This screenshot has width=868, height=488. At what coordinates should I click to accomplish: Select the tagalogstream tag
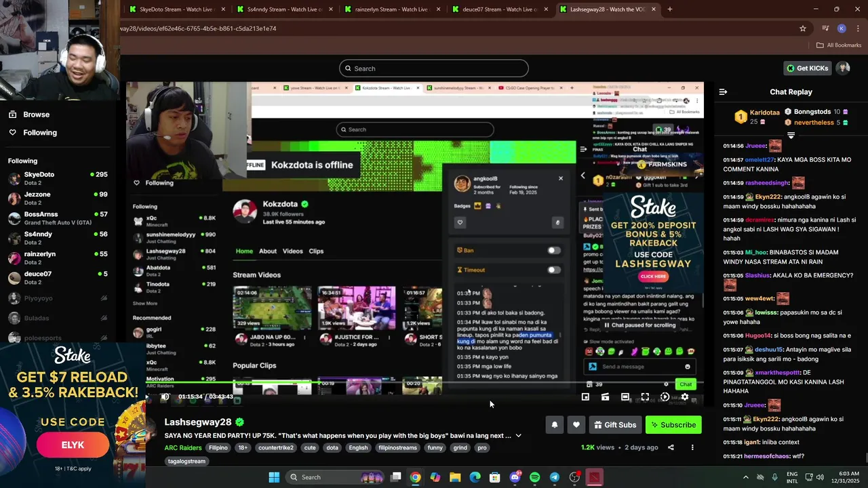pyautogui.click(x=186, y=462)
